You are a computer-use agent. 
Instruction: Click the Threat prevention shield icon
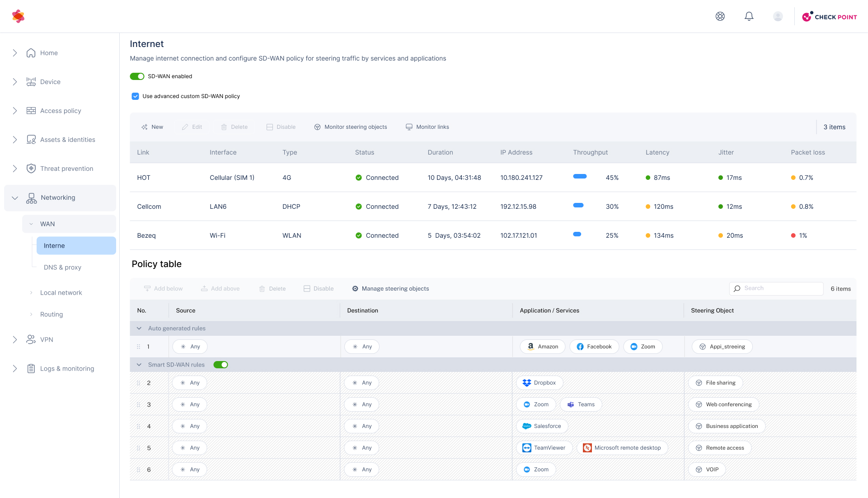(x=31, y=169)
